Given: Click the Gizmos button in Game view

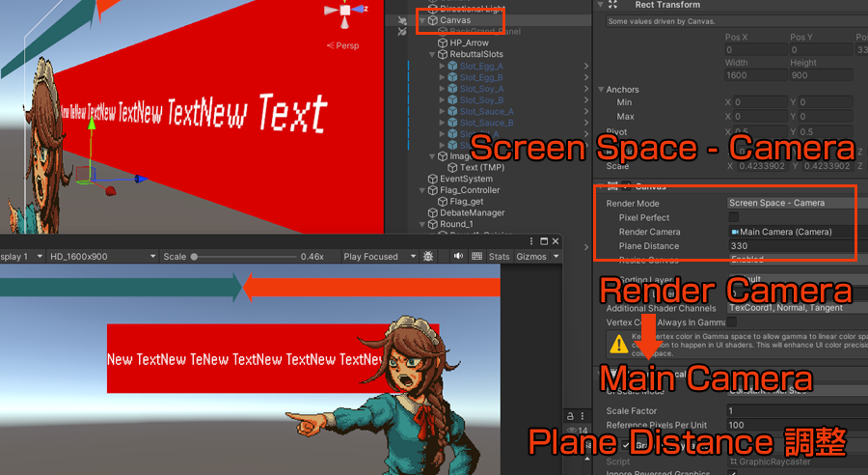Looking at the screenshot, I should [530, 257].
